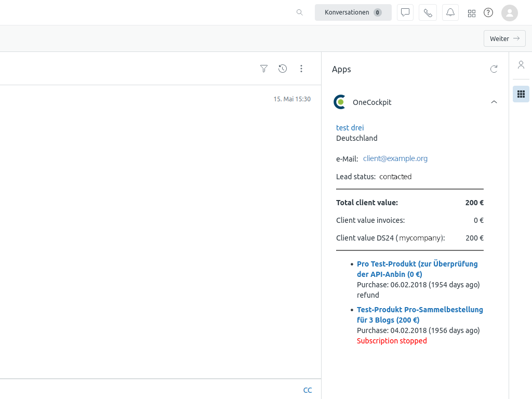Show the events history clock icon
Viewport: 532px width, 399px height.
coord(283,69)
